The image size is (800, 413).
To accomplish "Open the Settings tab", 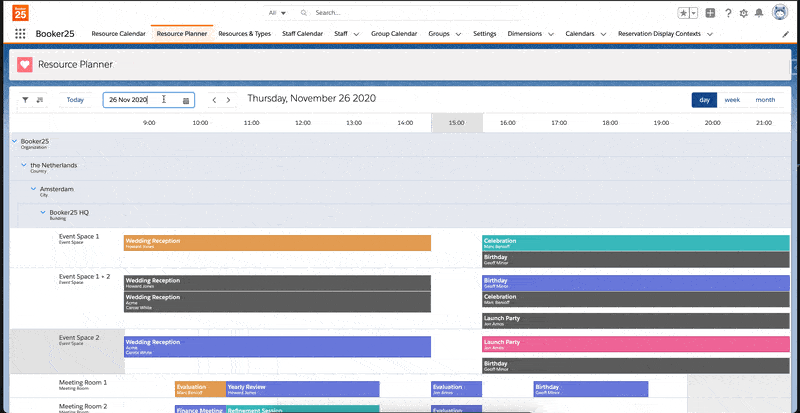I will [484, 34].
